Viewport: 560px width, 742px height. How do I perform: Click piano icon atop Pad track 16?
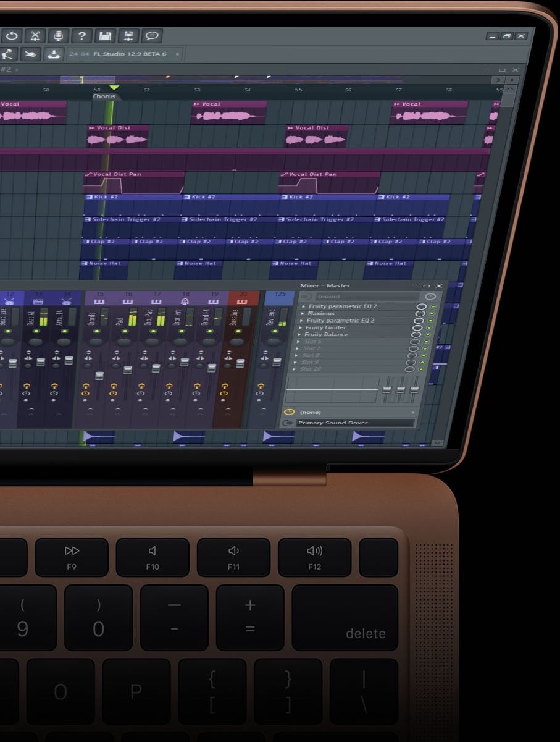point(128,301)
